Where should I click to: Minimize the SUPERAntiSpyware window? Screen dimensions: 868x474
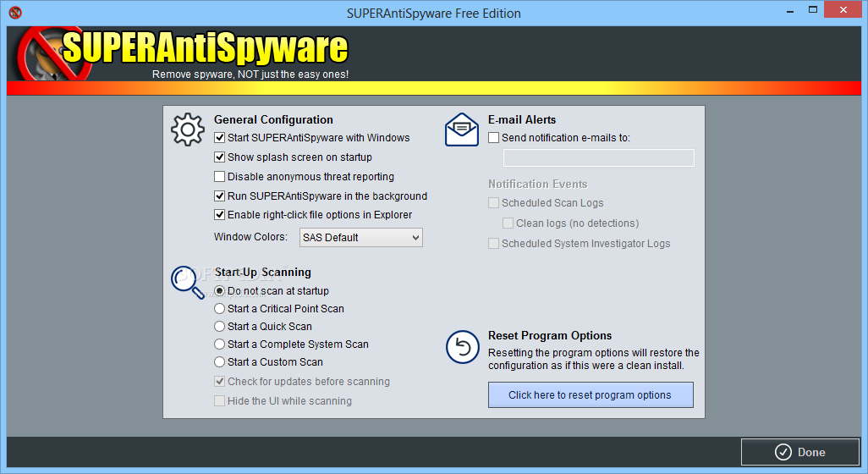[x=790, y=10]
